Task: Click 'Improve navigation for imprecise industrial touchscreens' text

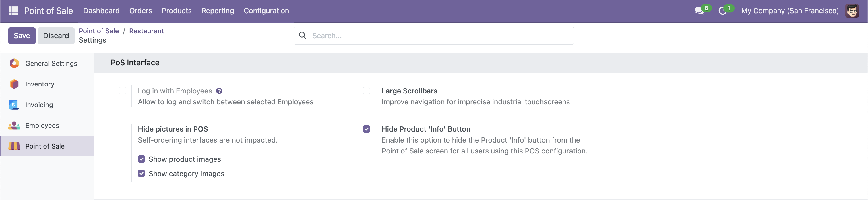Action: tap(476, 102)
